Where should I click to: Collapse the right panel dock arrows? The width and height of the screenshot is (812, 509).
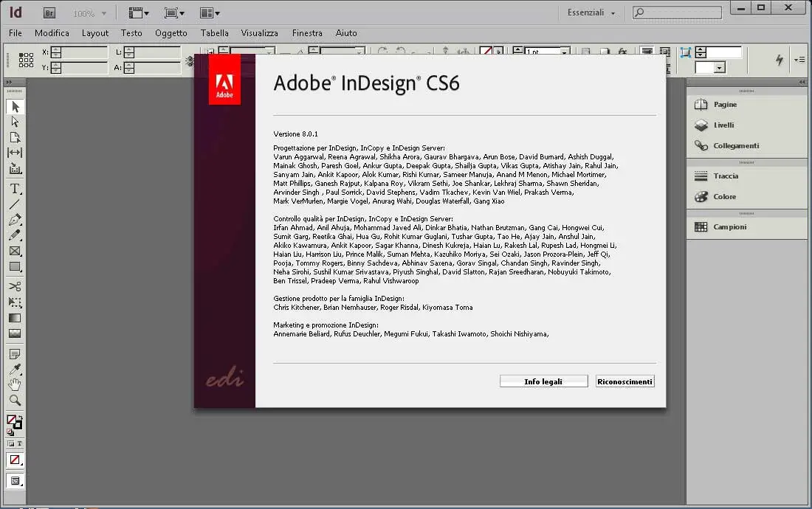click(802, 82)
